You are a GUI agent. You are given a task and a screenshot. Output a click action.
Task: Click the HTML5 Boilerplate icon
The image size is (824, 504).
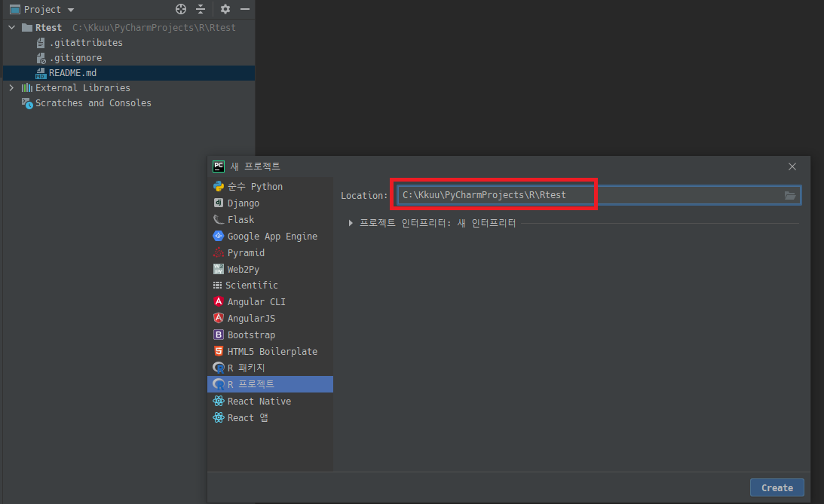point(219,351)
